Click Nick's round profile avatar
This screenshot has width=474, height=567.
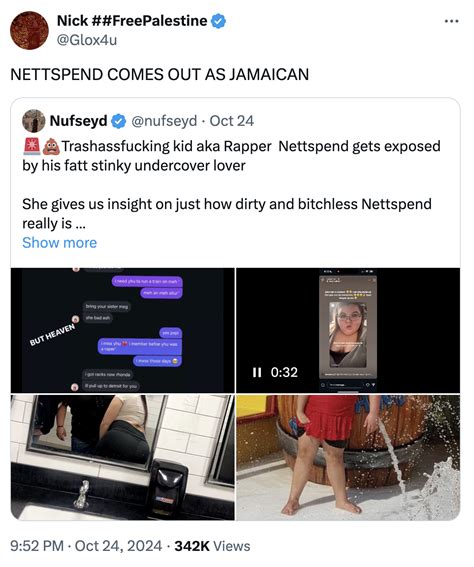click(x=29, y=30)
